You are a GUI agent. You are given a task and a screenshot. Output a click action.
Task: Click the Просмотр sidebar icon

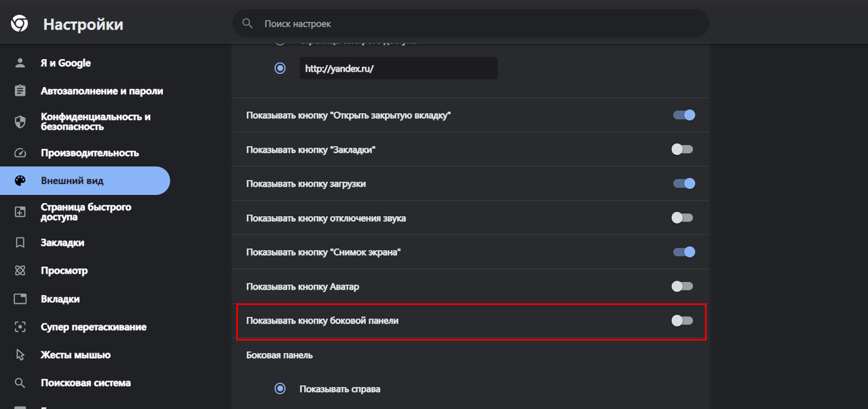tap(20, 270)
